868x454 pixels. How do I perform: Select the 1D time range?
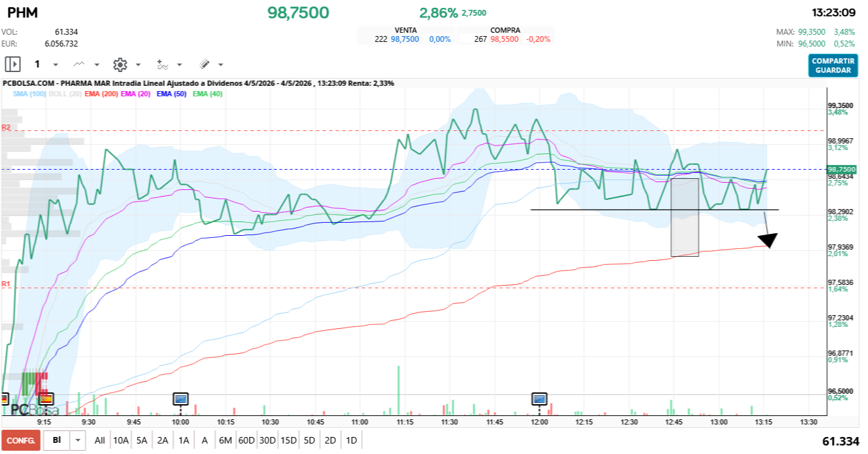351,440
